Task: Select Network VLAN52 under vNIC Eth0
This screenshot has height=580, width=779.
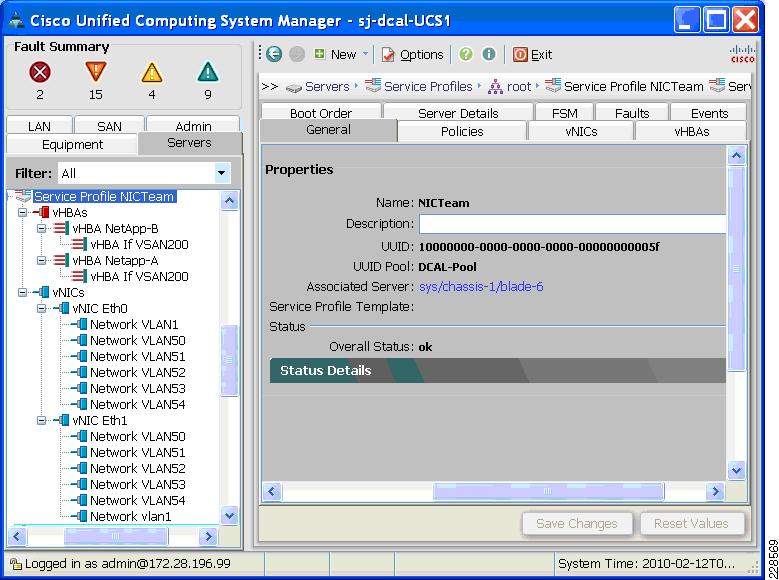Action: [x=138, y=372]
